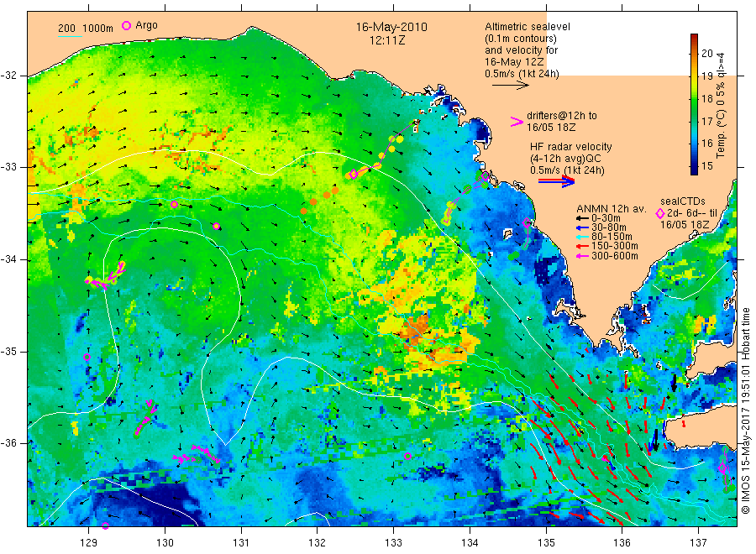Click the magenta drifter chevron legend symbol
Image resolution: width=756 pixels, height=554 pixels.
tap(517, 122)
